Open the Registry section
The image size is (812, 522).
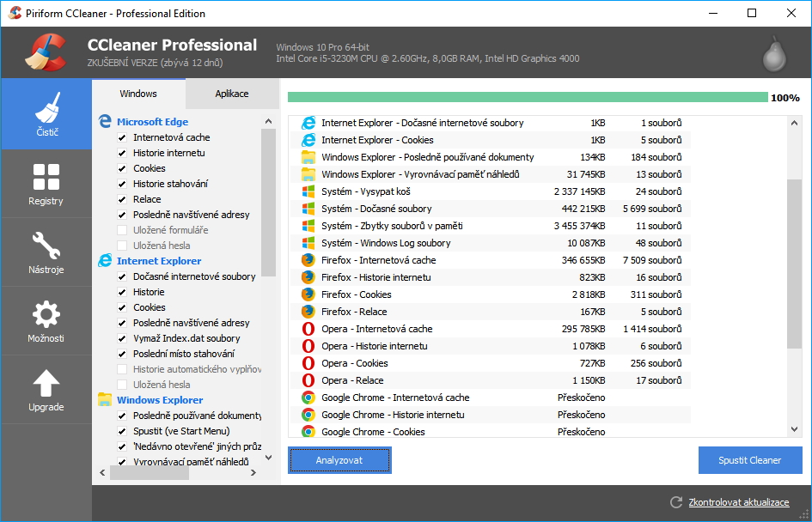click(x=46, y=184)
